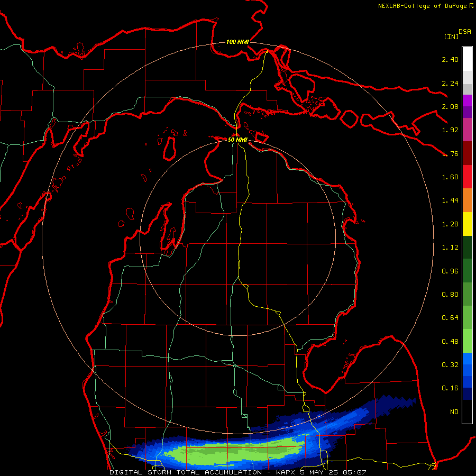
Task: Click the 1.60 legend value
Action: (x=450, y=177)
